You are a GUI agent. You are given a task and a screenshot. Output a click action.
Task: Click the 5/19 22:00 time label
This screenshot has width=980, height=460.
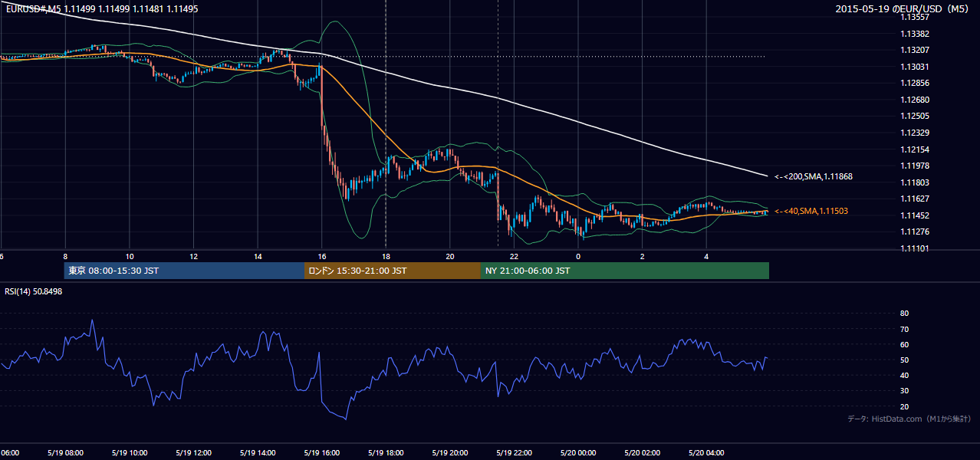coord(514,453)
